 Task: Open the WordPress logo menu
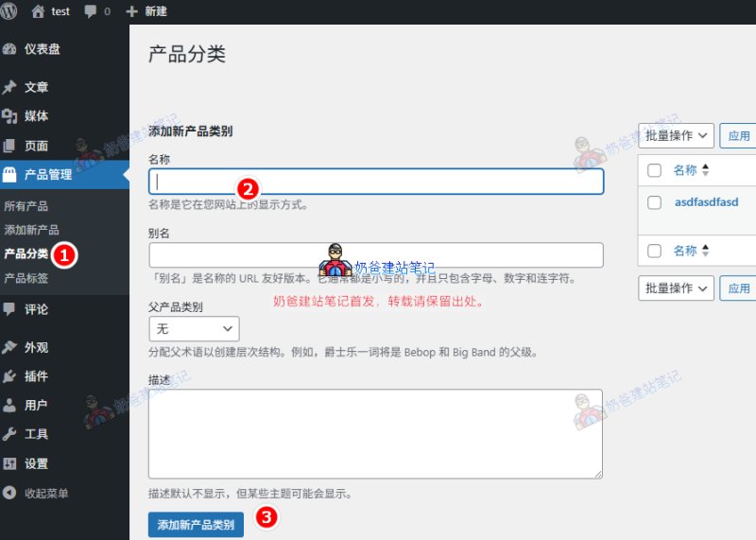pos(9,10)
